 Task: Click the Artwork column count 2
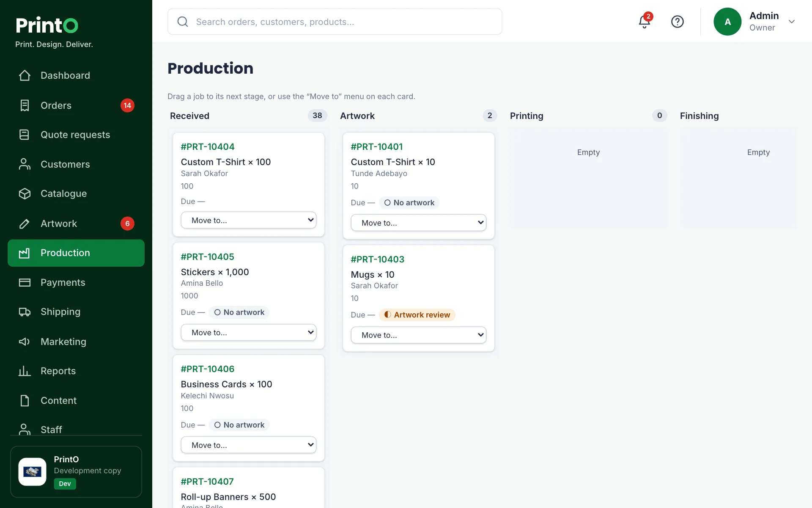point(490,116)
